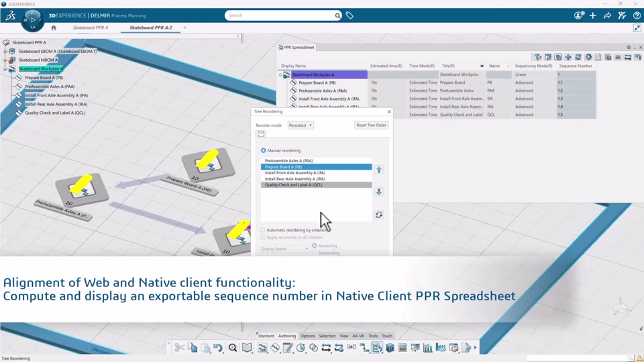Click the notepad pencil icon in bottom toolbar
The width and height of the screenshot is (644, 362).
[288, 348]
